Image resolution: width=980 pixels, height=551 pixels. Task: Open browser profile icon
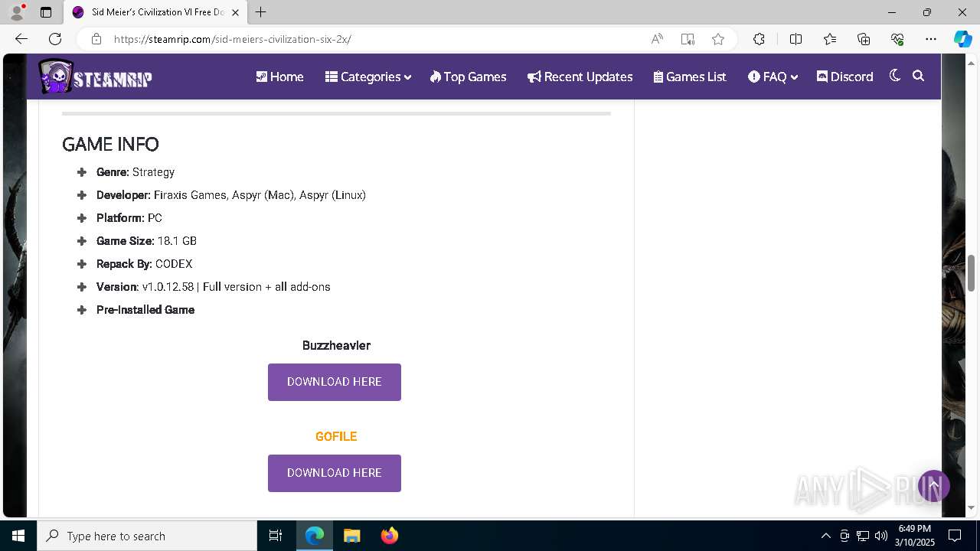click(x=17, y=12)
